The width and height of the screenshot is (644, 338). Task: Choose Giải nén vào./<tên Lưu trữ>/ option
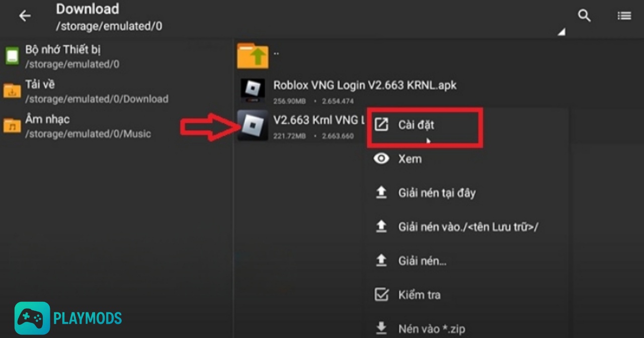(x=468, y=227)
